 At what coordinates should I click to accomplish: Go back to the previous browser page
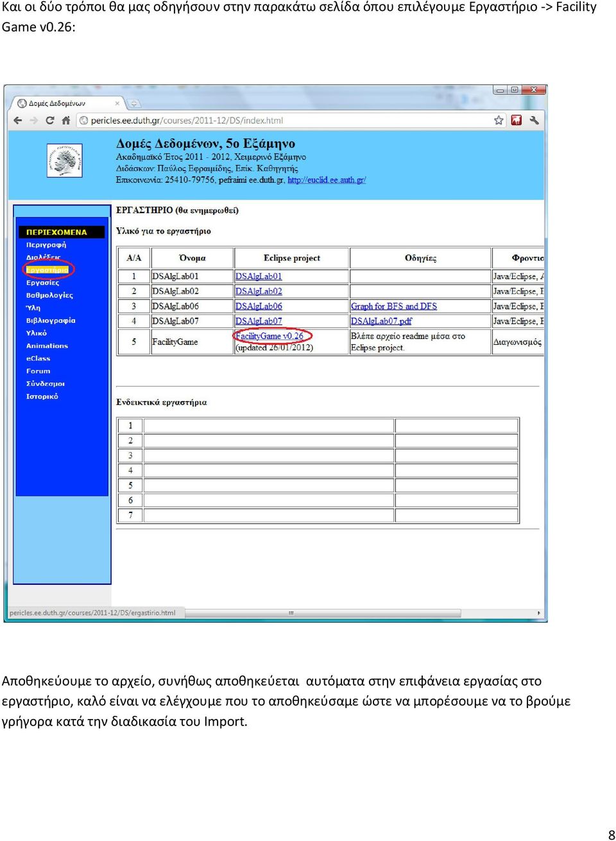[x=18, y=120]
